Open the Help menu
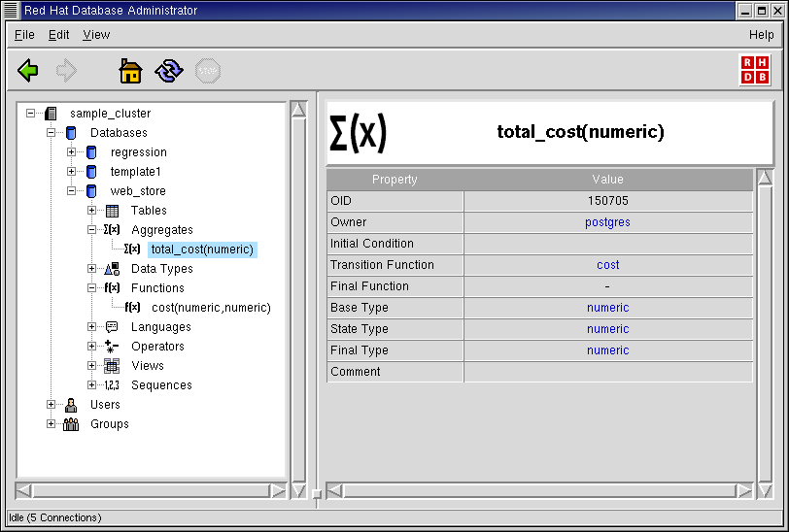The width and height of the screenshot is (789, 532). [x=762, y=35]
